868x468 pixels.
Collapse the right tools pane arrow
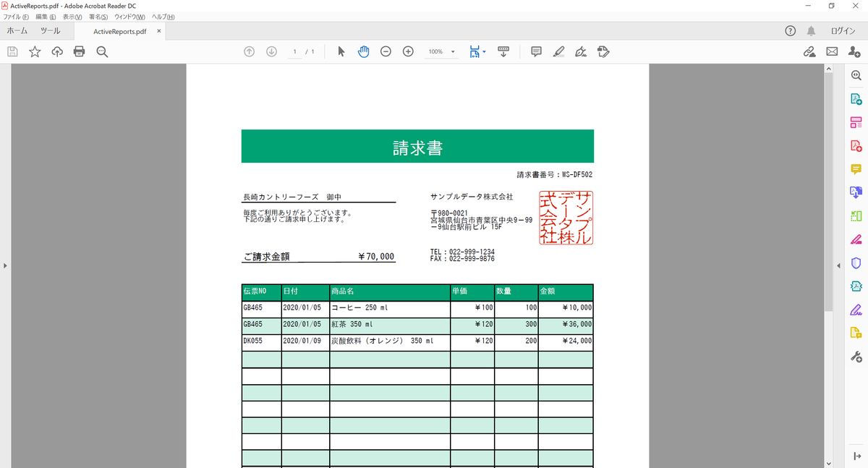pyautogui.click(x=838, y=265)
